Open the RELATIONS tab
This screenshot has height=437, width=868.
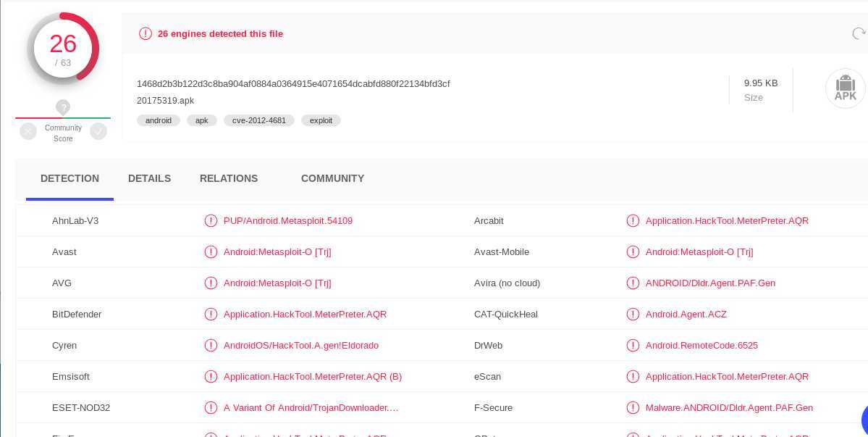229,178
